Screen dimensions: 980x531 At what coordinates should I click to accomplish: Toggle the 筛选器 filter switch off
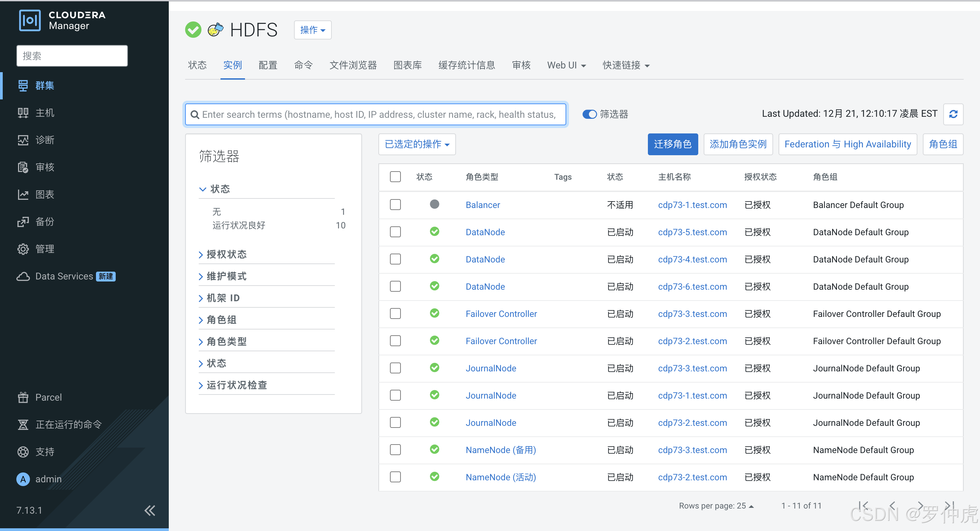click(x=589, y=114)
